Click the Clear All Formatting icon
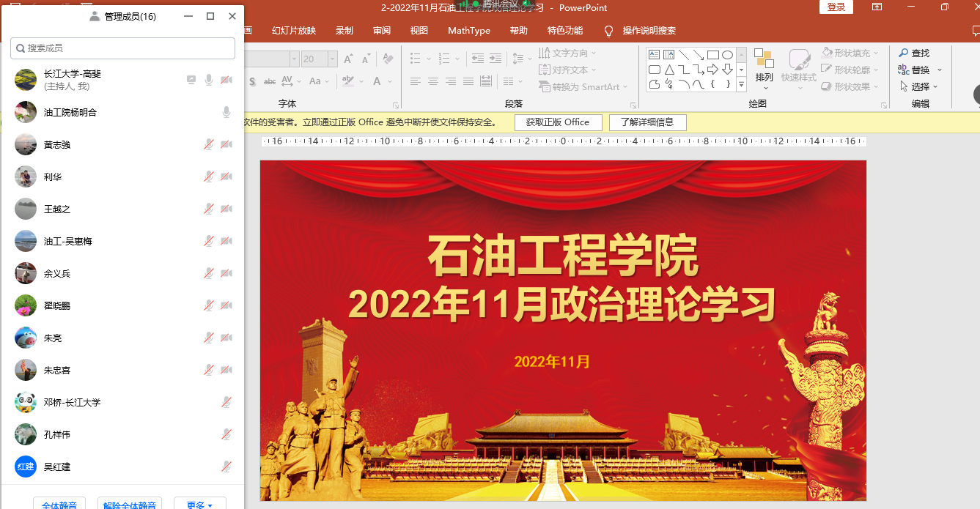The width and height of the screenshot is (980, 509). (388, 59)
